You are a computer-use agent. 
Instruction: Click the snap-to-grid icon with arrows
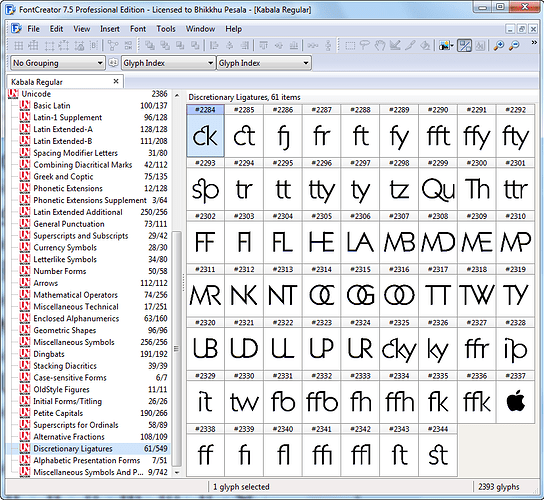click(33, 45)
